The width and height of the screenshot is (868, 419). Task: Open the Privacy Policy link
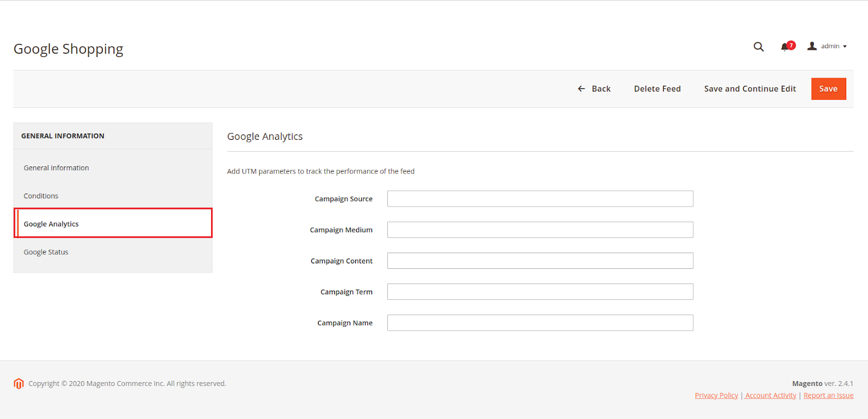pos(716,396)
